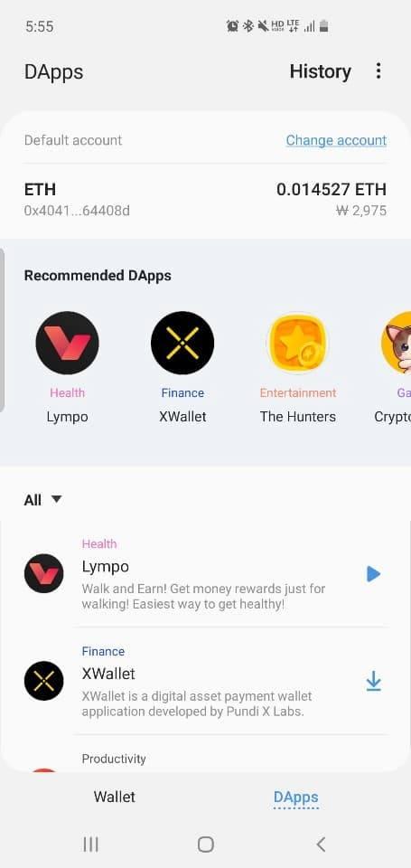Screen dimensions: 411x868
Task: Open recent apps with the navigation bars
Action: (90, 844)
